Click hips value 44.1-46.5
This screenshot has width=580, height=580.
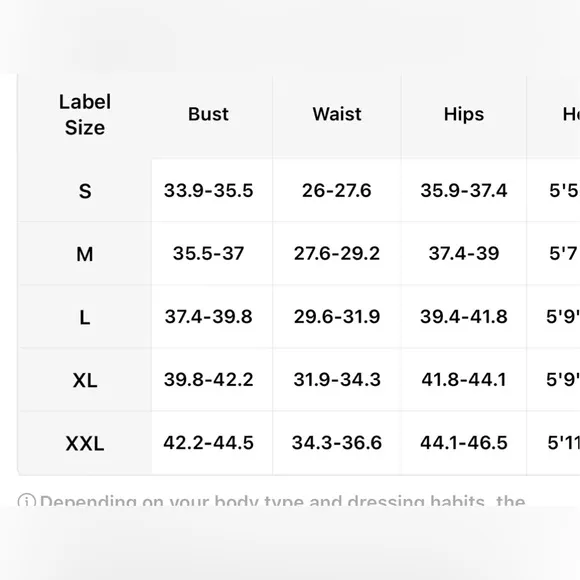pos(464,443)
